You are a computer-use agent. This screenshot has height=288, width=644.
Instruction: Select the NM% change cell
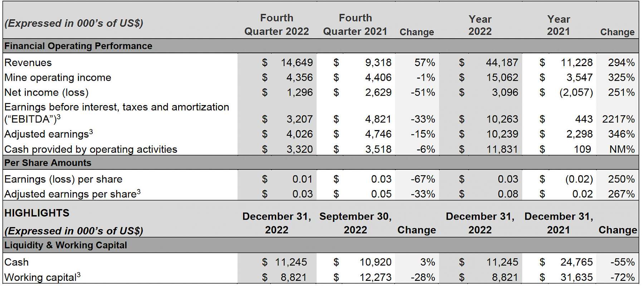pos(622,149)
